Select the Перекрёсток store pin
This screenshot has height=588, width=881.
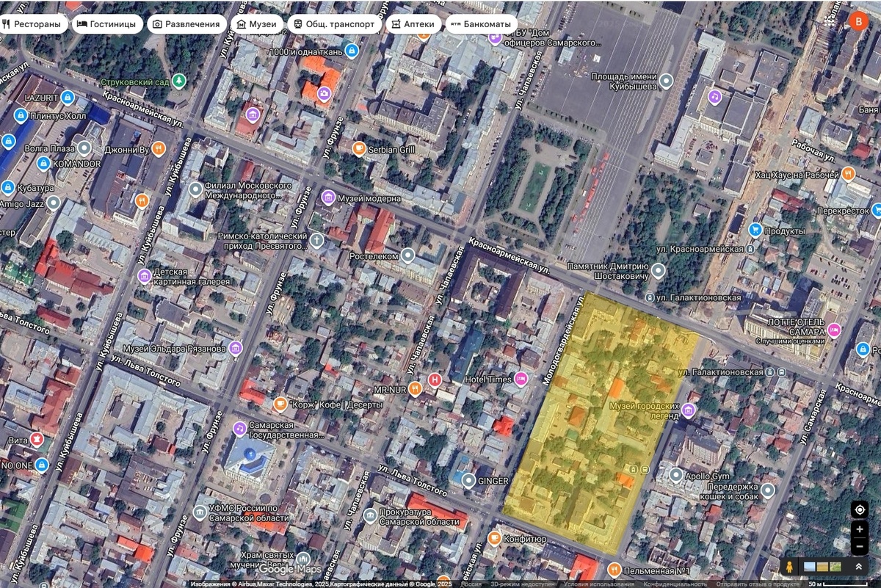[x=878, y=209]
